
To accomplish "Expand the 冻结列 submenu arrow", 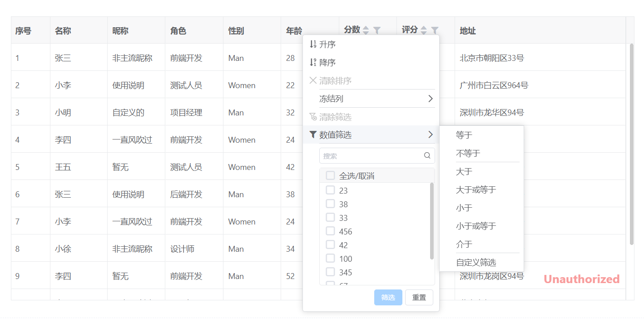I will (x=431, y=99).
